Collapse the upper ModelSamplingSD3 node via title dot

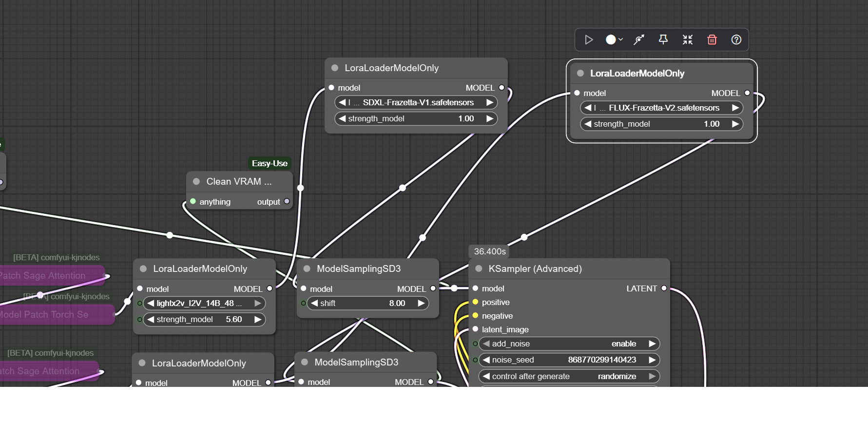coord(307,268)
